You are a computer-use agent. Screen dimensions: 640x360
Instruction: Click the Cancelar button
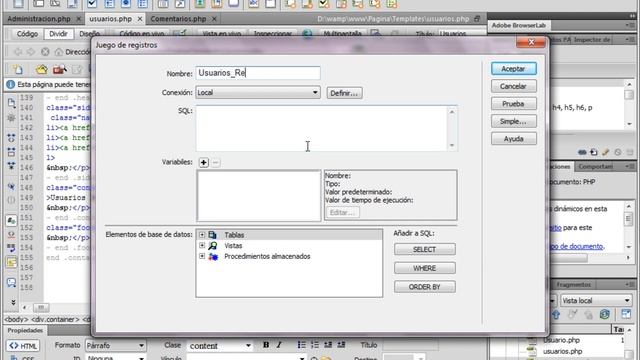(513, 87)
